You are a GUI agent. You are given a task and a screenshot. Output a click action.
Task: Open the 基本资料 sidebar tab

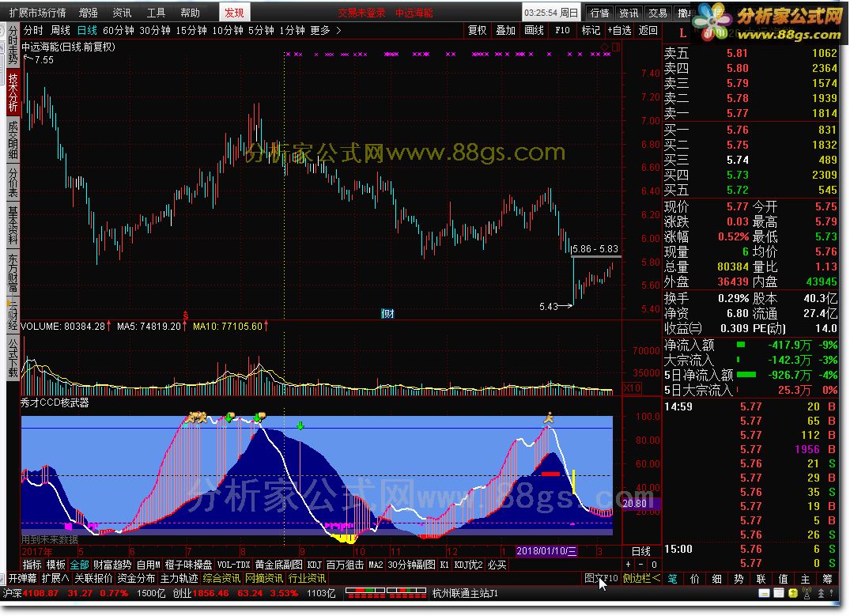[13, 225]
